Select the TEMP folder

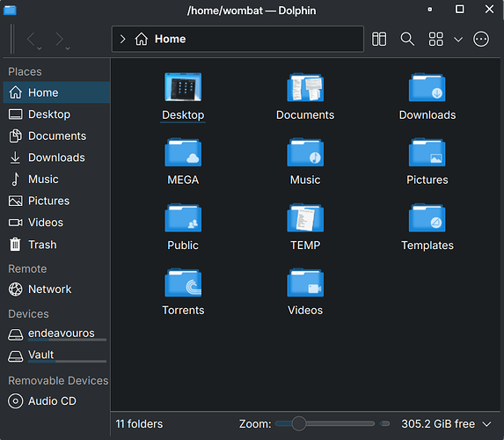coord(305,227)
